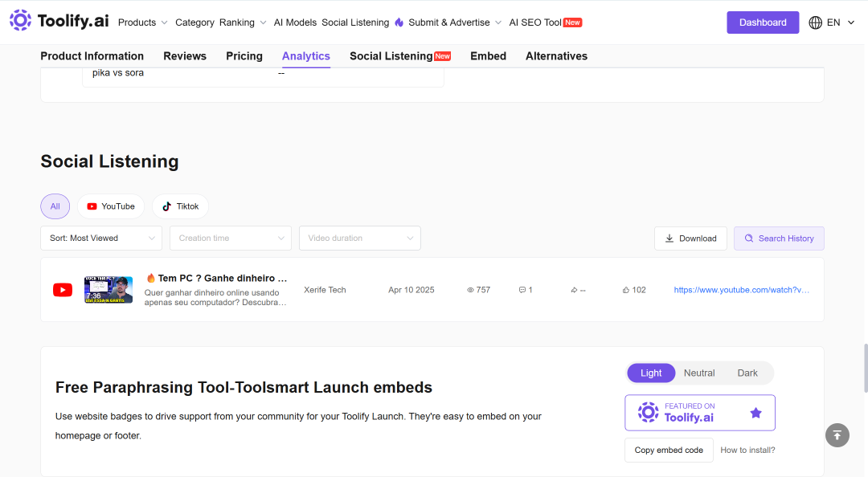Click the scroll-to-top round button
Viewport: 868px width, 477px height.
[x=837, y=435]
